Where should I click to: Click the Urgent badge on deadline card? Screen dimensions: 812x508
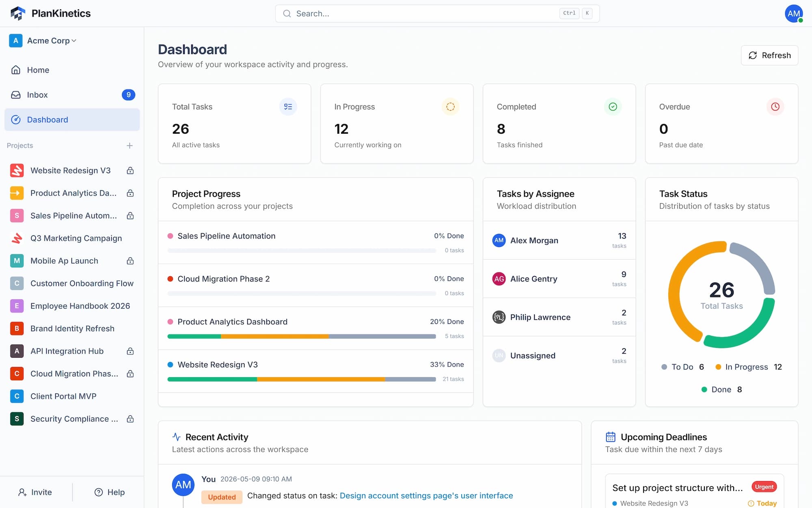[764, 487]
